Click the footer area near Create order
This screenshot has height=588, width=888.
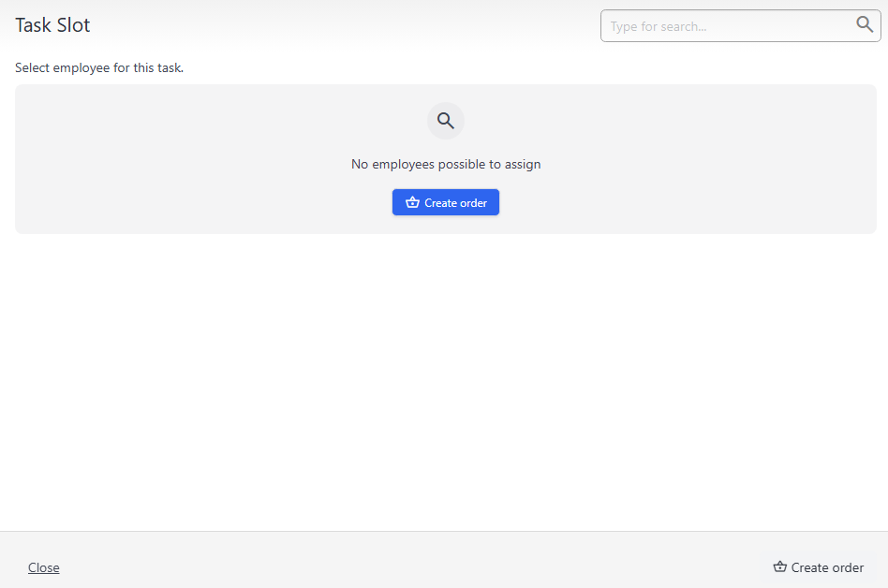(818, 566)
